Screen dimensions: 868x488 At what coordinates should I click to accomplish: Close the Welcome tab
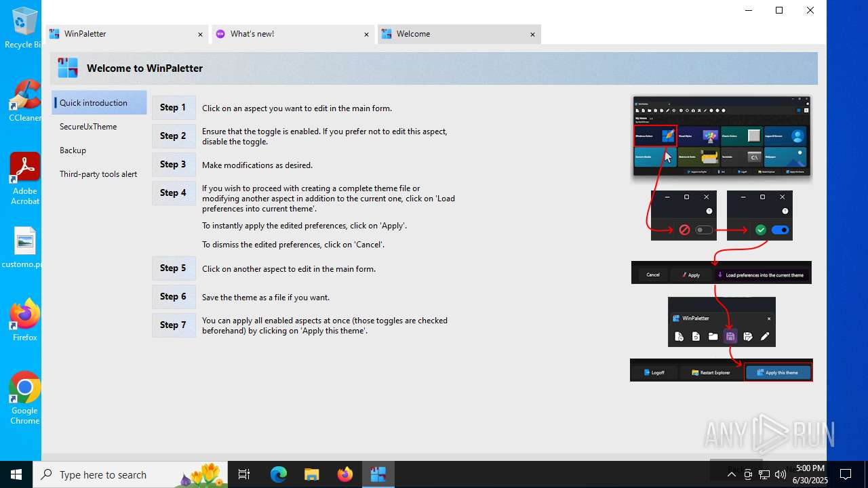pyautogui.click(x=532, y=35)
